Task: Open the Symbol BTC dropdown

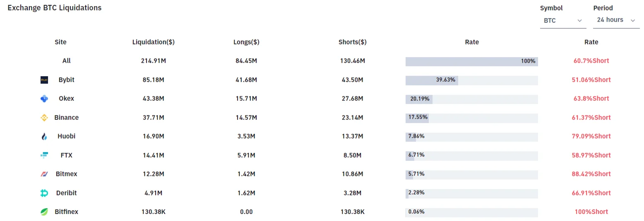Action: [563, 20]
